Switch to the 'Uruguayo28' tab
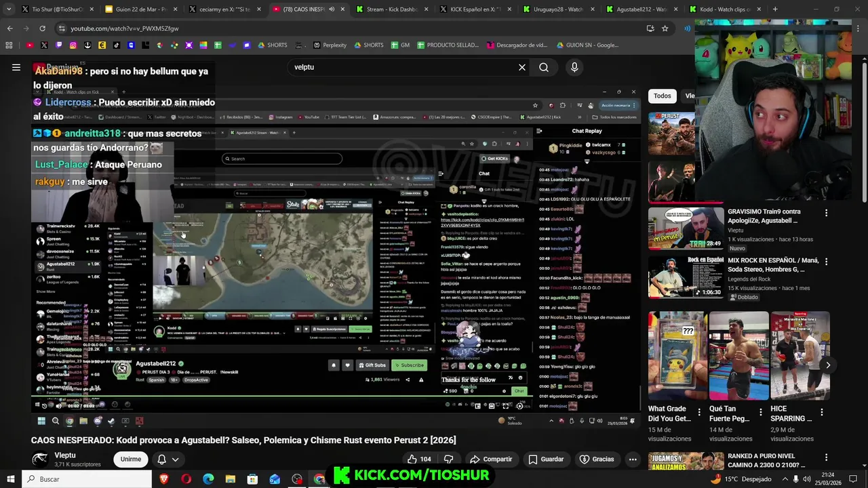Screen dimensions: 868x488 (557, 9)
